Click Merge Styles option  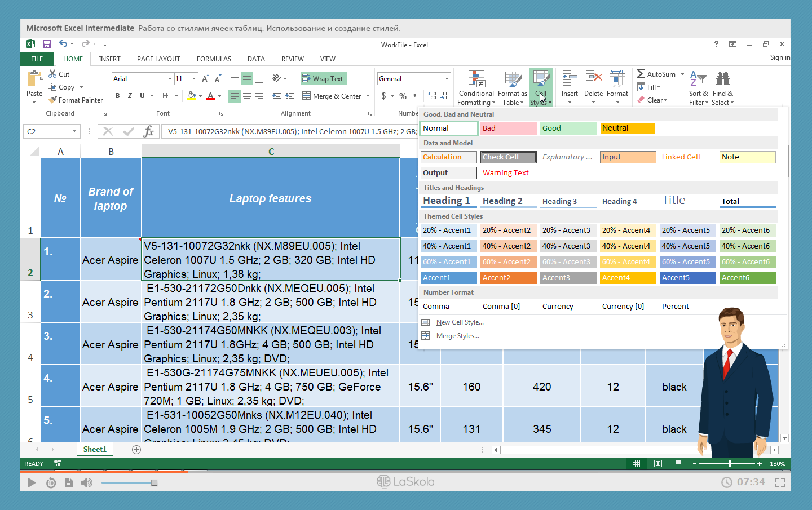[x=457, y=336]
